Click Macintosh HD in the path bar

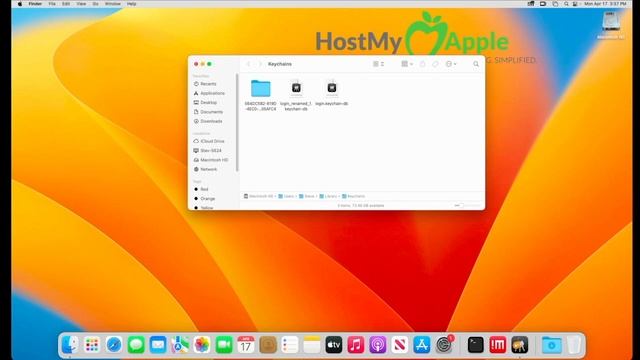[258, 196]
